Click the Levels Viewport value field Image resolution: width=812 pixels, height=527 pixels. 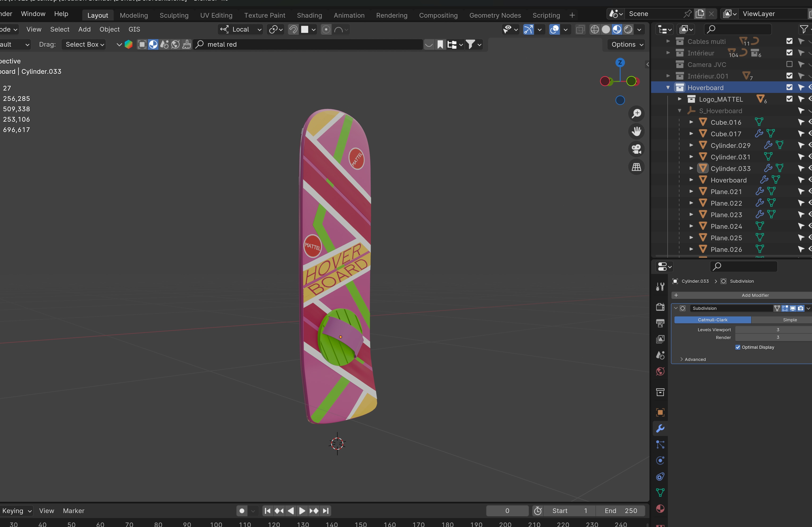click(774, 330)
